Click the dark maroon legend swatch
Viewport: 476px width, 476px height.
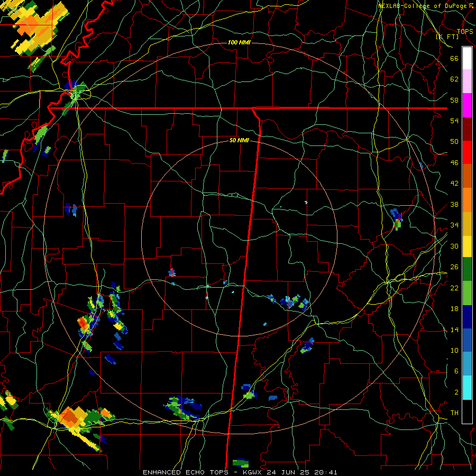point(467,129)
